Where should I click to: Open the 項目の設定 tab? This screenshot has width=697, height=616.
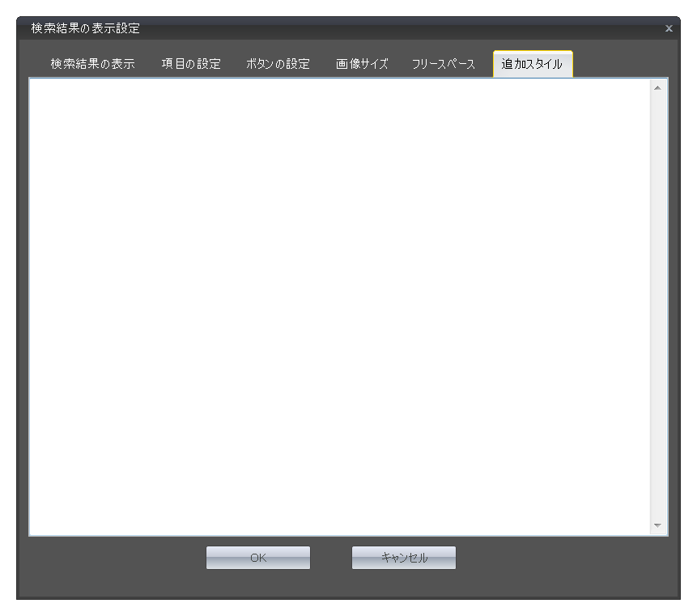coord(191,64)
